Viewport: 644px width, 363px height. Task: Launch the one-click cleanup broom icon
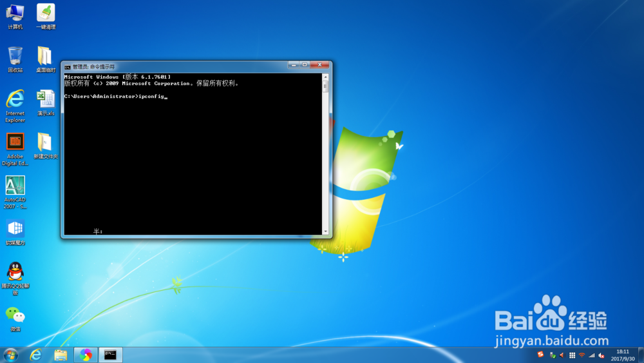tap(46, 17)
